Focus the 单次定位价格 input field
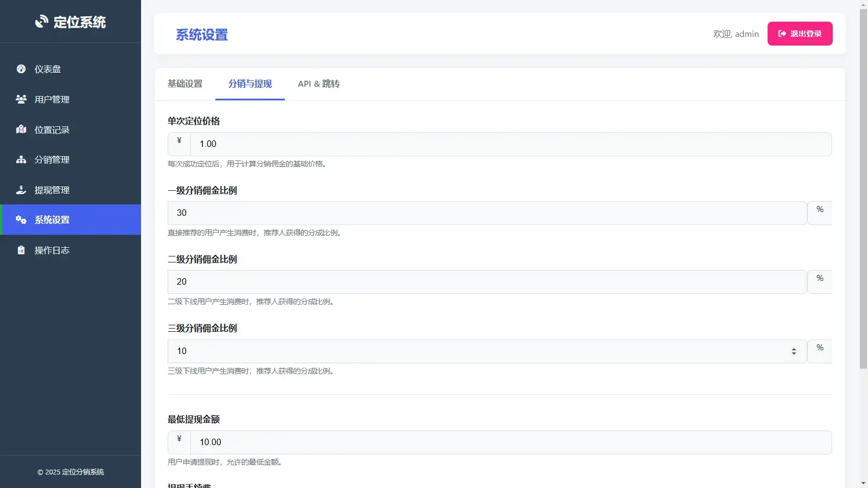 pyautogui.click(x=510, y=144)
